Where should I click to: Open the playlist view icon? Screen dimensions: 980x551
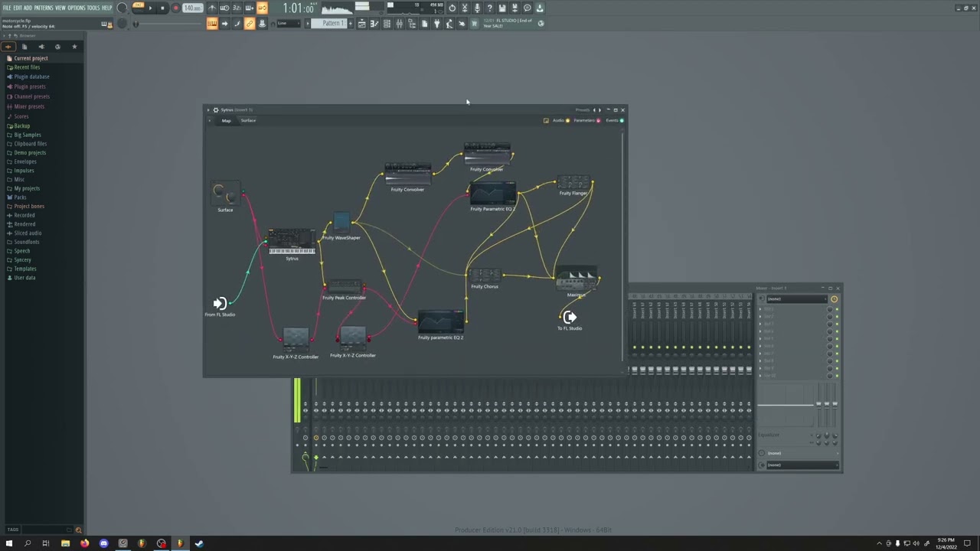coord(361,24)
